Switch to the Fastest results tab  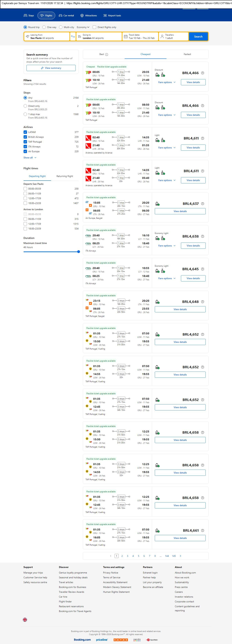point(187,54)
